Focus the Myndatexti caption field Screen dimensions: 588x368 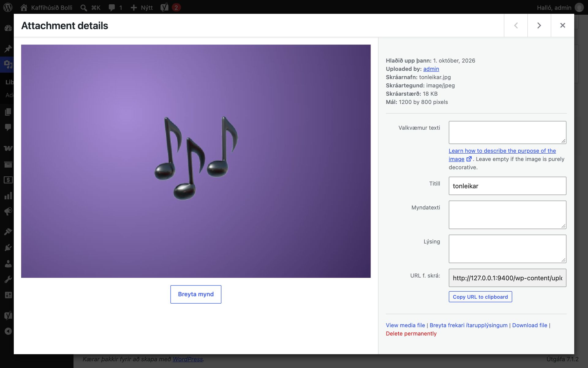coord(507,215)
